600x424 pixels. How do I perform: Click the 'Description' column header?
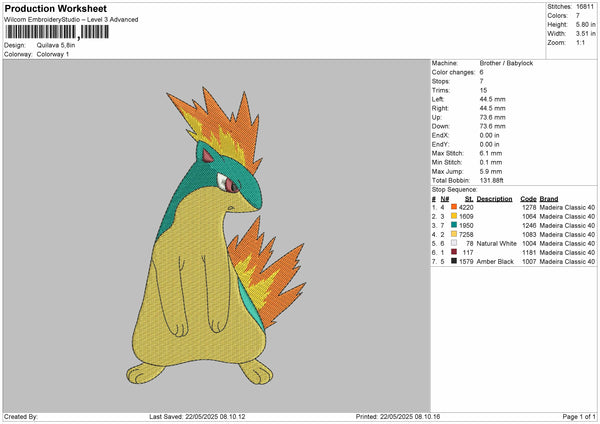[494, 199]
